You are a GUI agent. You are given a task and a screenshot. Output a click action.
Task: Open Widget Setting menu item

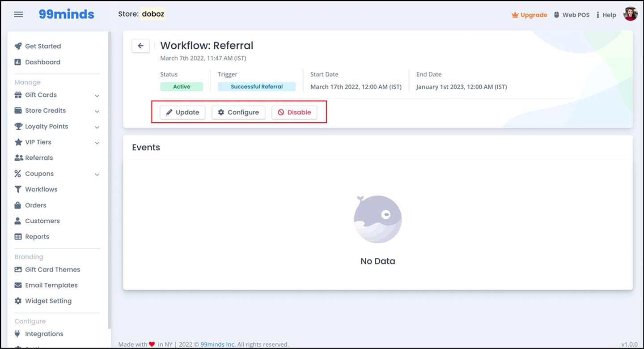click(48, 301)
